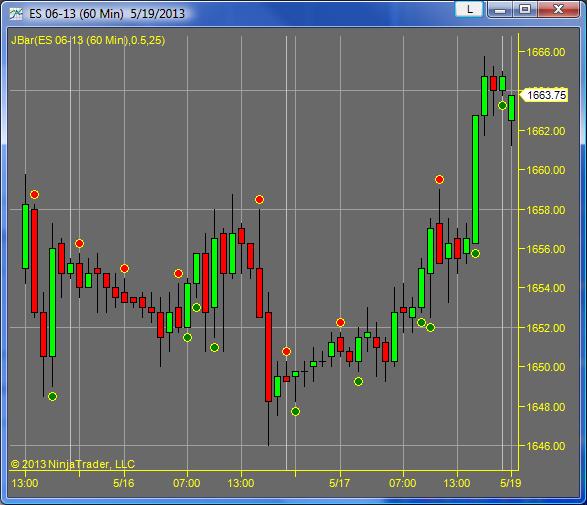Click the 5/16 date label on time axis
The width and height of the screenshot is (587, 505).
pyautogui.click(x=124, y=483)
